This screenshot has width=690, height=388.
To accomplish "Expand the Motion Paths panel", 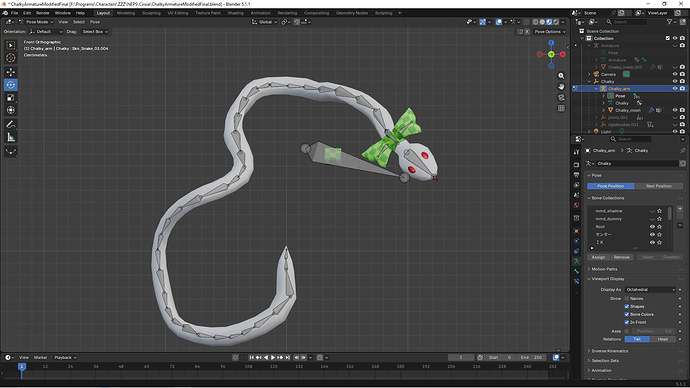I will pyautogui.click(x=604, y=269).
